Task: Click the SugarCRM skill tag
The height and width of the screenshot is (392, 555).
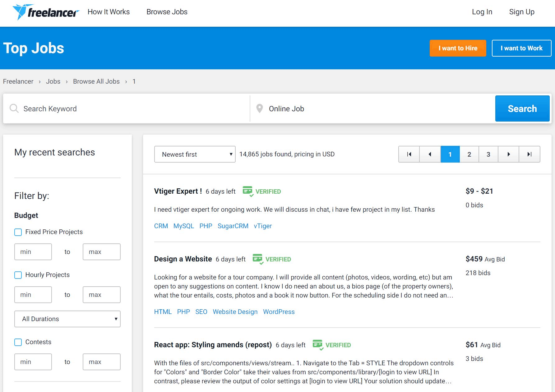Action: point(233,226)
